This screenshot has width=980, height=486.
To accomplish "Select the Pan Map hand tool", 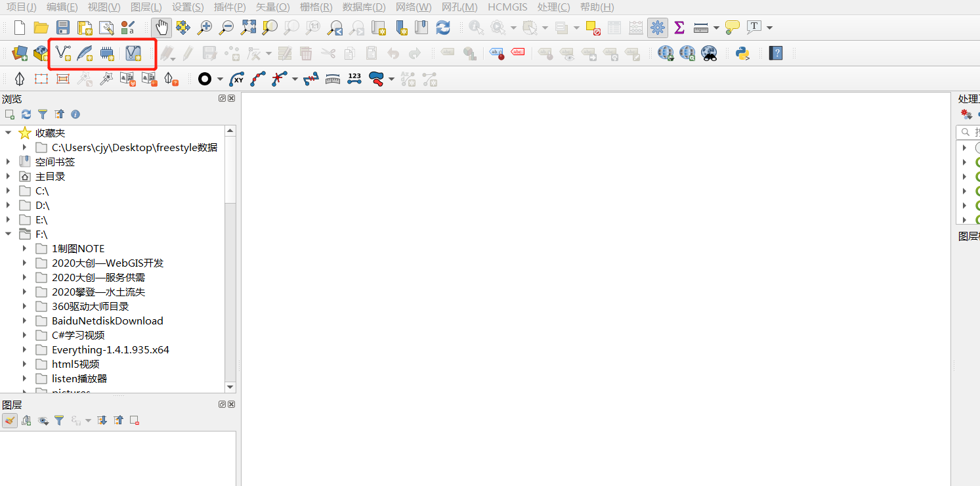I will pos(161,28).
